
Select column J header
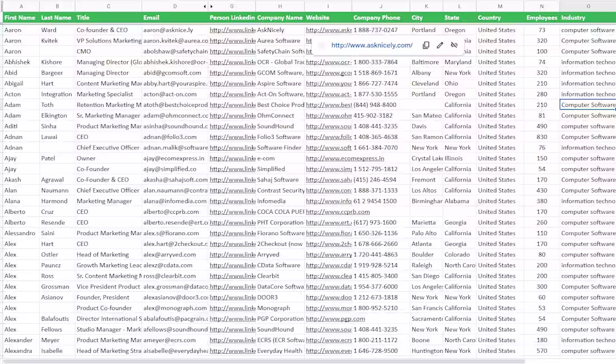[x=381, y=6]
